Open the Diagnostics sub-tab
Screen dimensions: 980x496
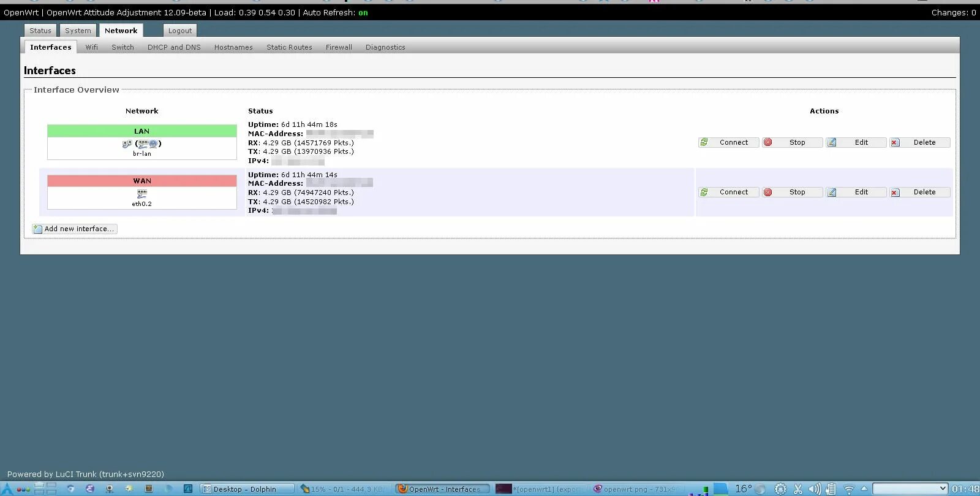tap(385, 47)
